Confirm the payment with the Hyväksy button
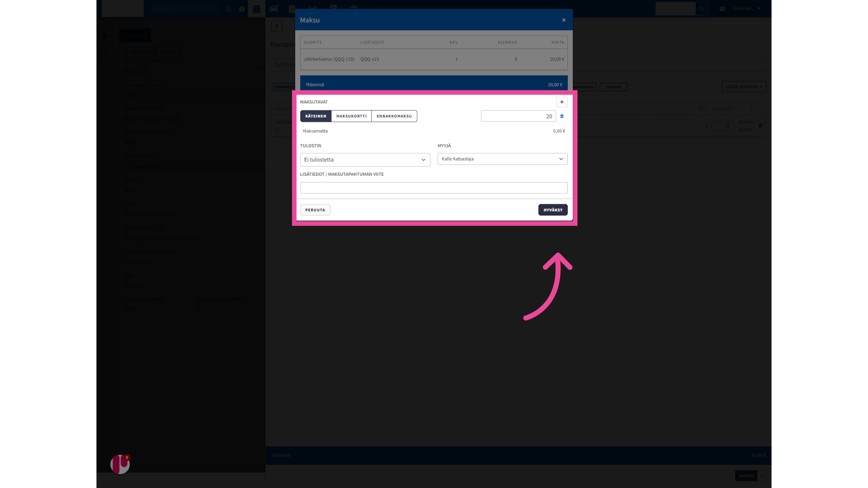Image resolution: width=868 pixels, height=488 pixels. (553, 210)
